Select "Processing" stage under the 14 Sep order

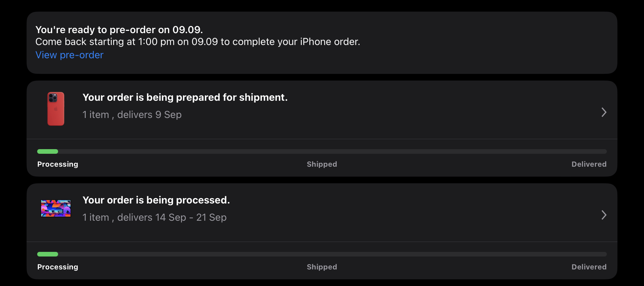click(x=58, y=267)
